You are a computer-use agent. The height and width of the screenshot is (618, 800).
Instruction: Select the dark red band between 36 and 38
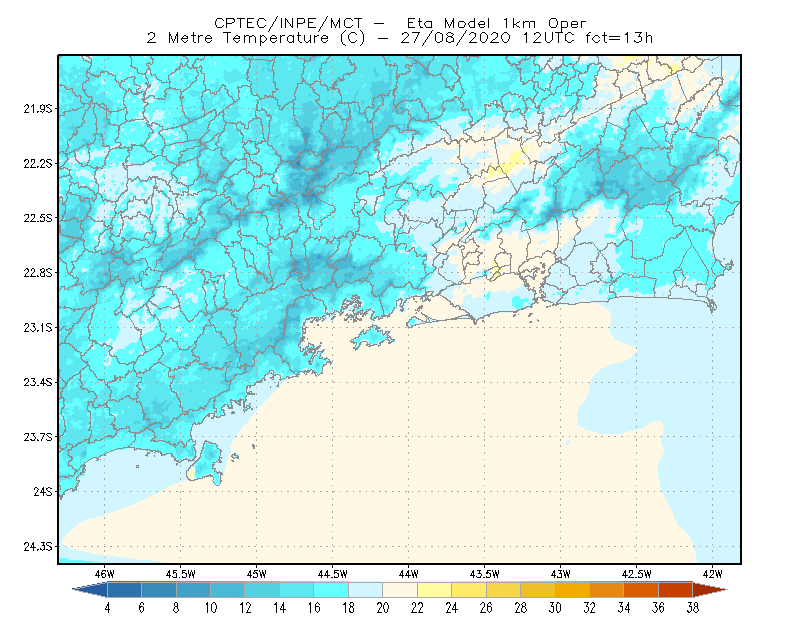676,590
